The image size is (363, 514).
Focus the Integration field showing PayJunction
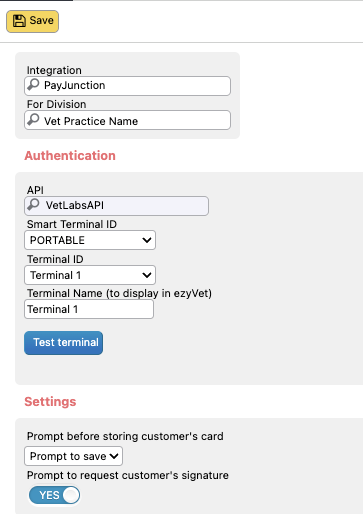coord(127,86)
